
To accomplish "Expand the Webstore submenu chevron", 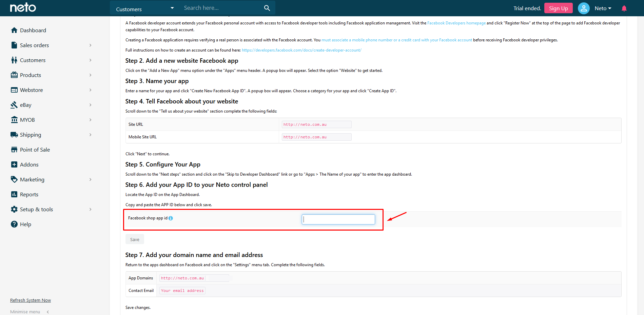I will tap(91, 90).
